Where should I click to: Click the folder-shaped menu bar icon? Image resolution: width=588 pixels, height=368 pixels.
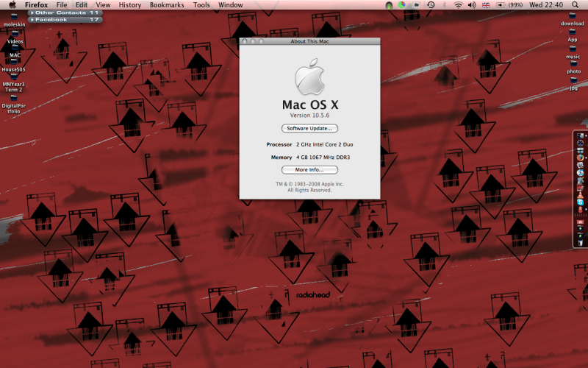click(x=416, y=5)
